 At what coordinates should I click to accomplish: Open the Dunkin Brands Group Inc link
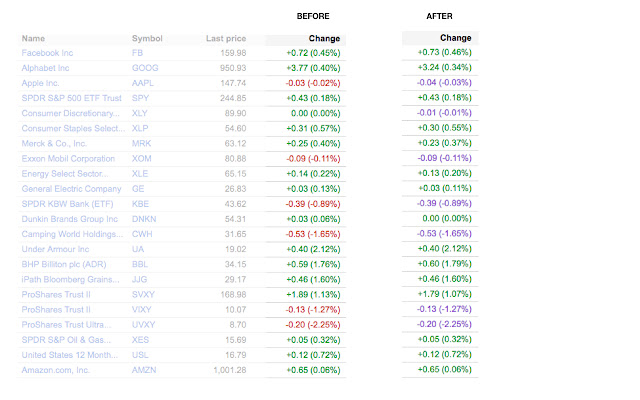[70, 219]
